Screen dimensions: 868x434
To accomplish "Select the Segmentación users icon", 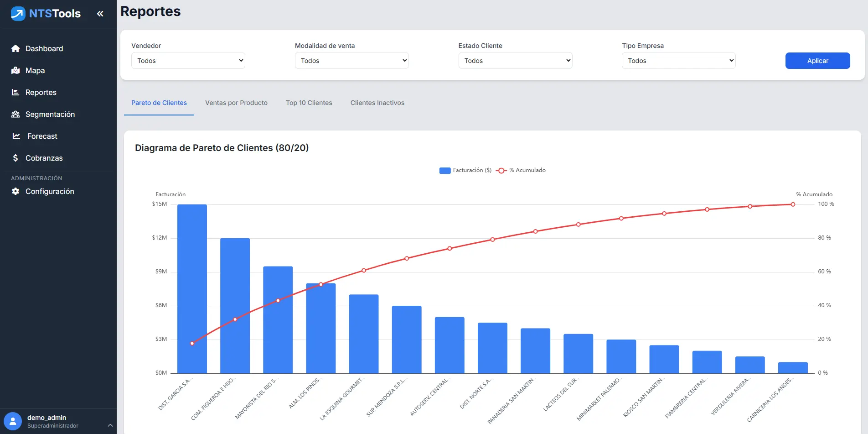I will tap(15, 114).
